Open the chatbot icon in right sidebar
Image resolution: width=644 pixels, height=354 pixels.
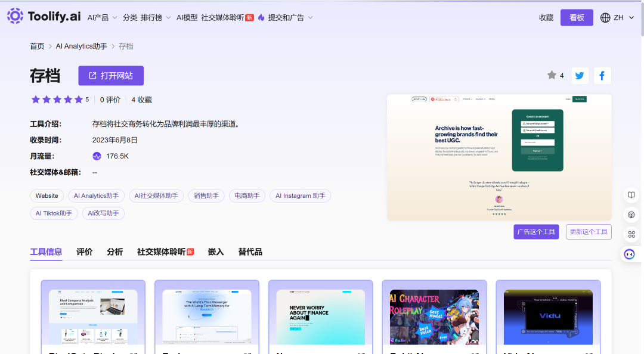pos(629,254)
